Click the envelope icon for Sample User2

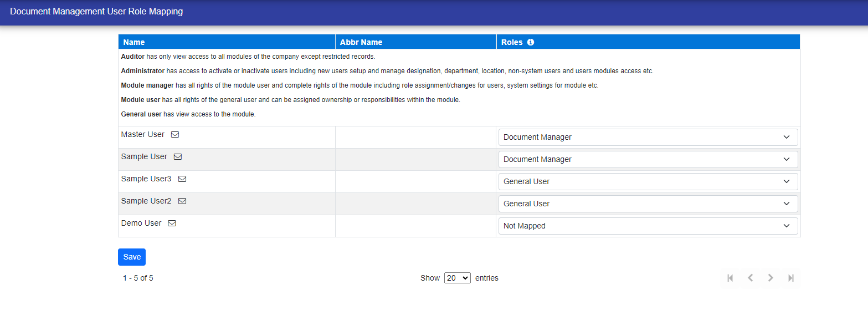click(x=182, y=201)
